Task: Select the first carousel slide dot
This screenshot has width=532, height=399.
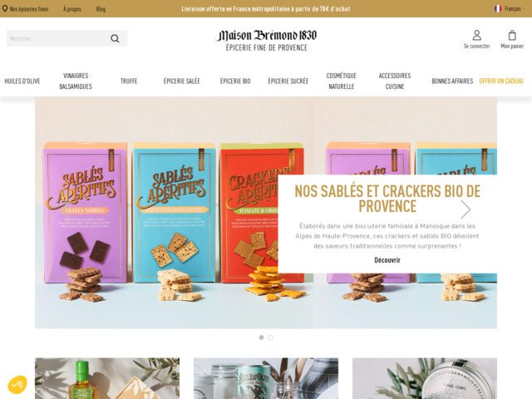Action: pyautogui.click(x=261, y=337)
